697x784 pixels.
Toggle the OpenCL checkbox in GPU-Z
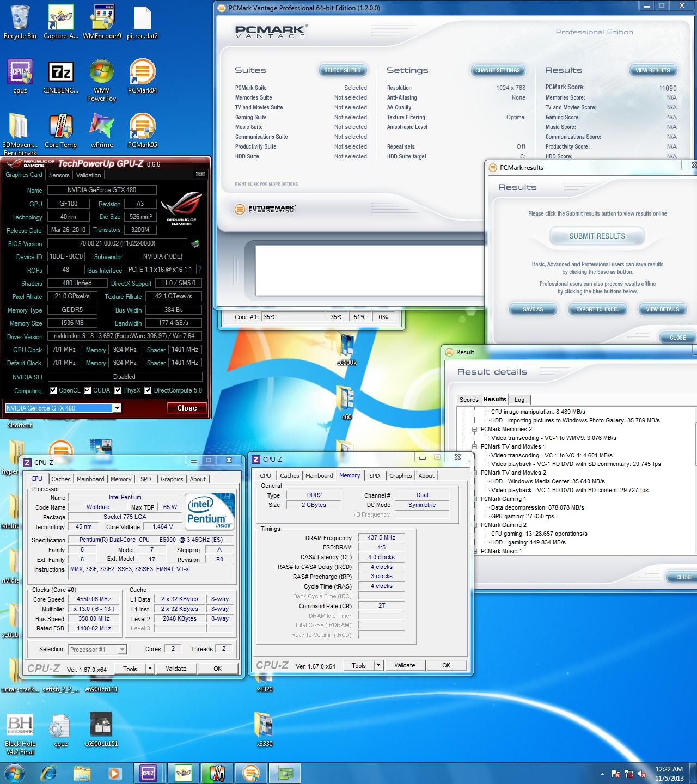[53, 390]
